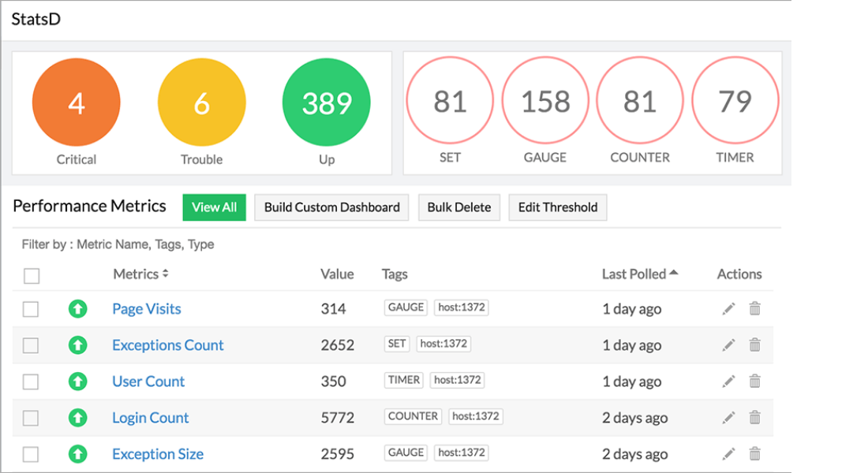Edit the Login Count metric with pencil icon
868x473 pixels.
728,418
